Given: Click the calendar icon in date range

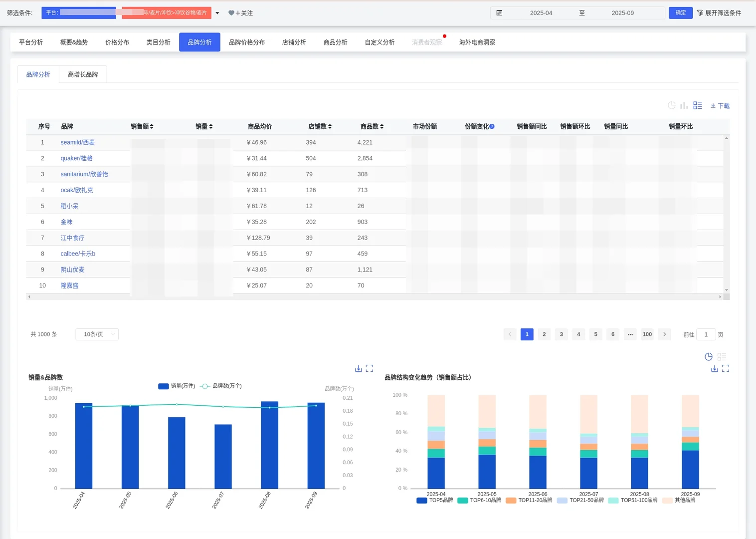Looking at the screenshot, I should click(499, 13).
